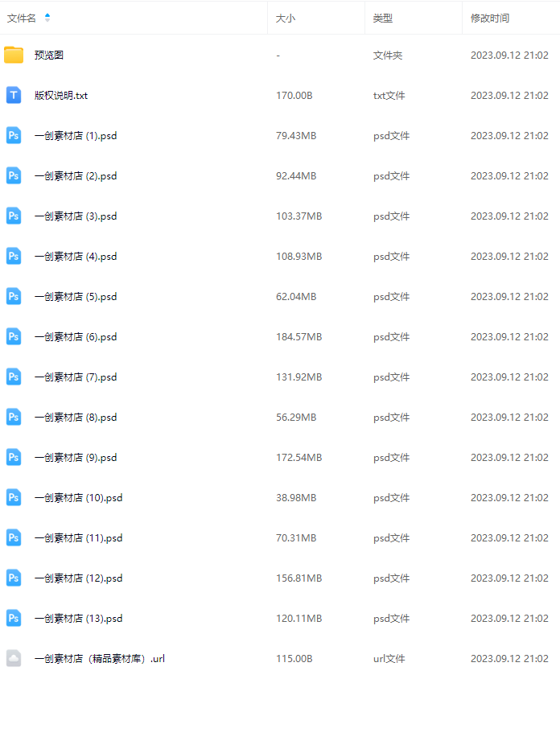Screen dimensions: 560x745
Task: Click the 一创素材店 (11).psd file name
Action: (x=78, y=538)
